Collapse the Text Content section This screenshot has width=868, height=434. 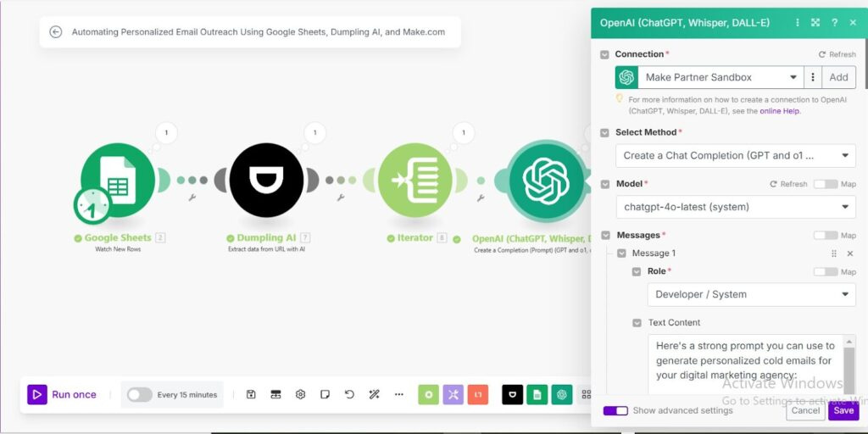click(637, 323)
